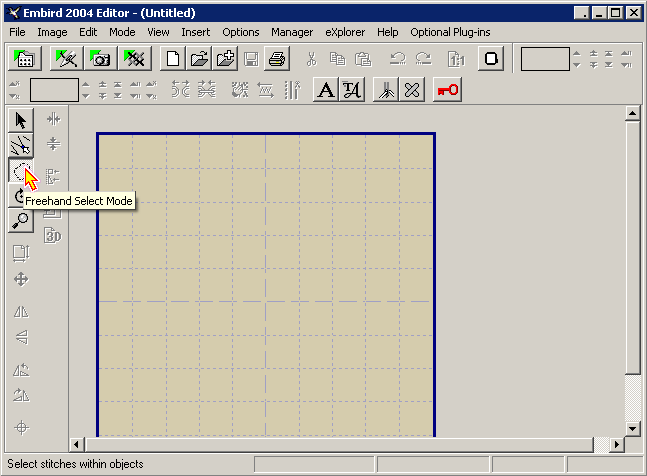Image resolution: width=647 pixels, height=476 pixels.
Task: Open the Manager menu
Action: (x=292, y=32)
